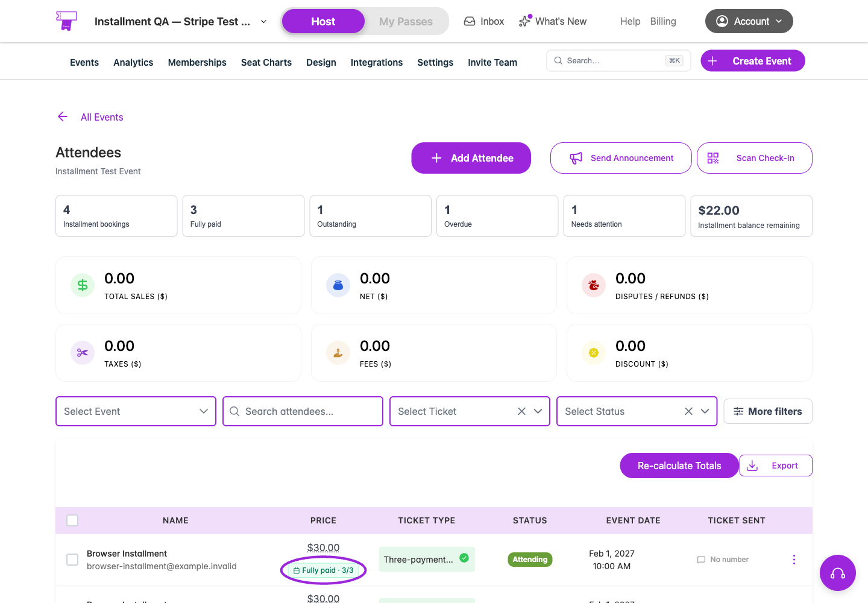
Task: Click the green dollar Total Sales icon
Action: [x=83, y=285]
